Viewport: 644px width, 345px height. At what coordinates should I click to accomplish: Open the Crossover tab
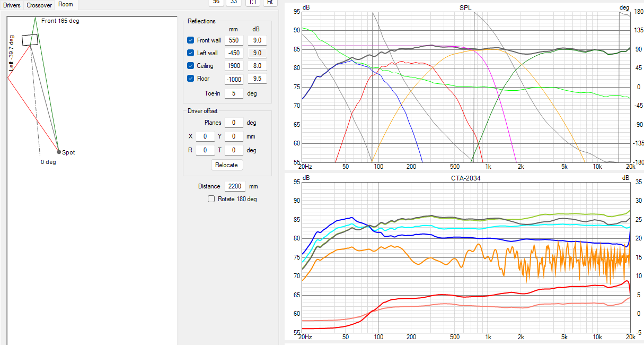[x=39, y=5]
